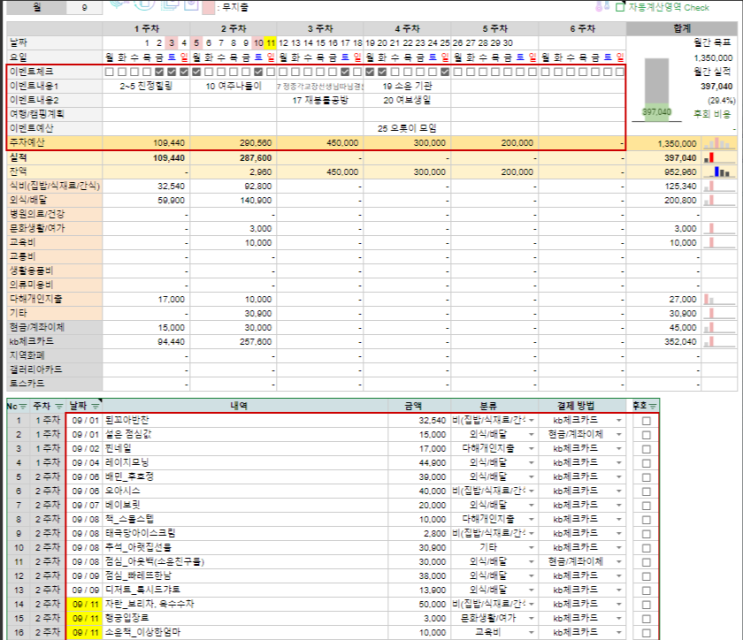Uncheck the 이벤트체크 box for the 25th
This screenshot has height=640, width=743.
coord(444,72)
